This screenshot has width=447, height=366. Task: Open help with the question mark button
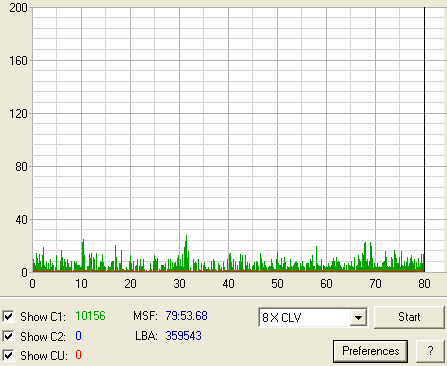coord(430,351)
